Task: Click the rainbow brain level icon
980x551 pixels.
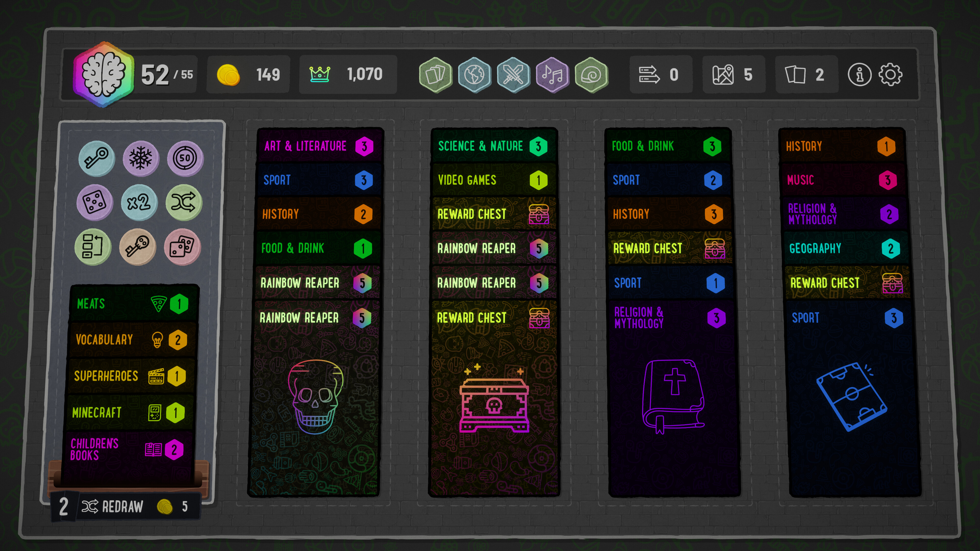Action: [103, 74]
